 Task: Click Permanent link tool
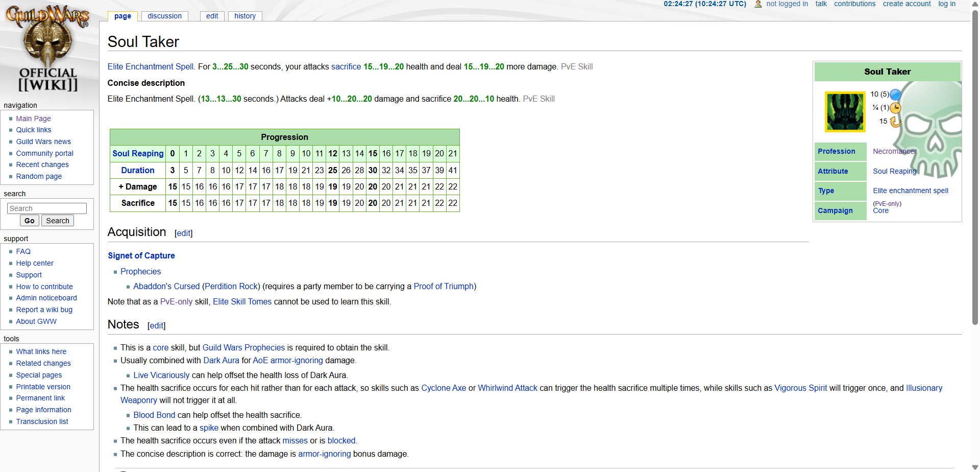[40, 398]
